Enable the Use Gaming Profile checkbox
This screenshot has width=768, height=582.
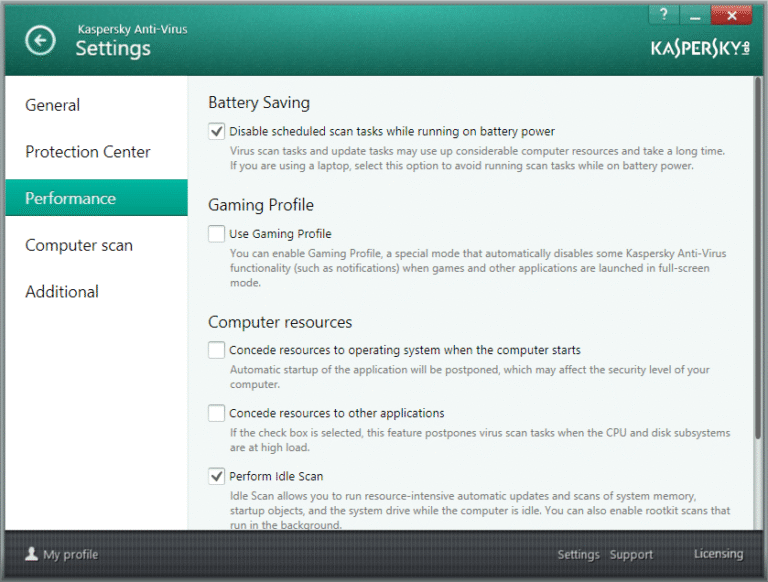[217, 234]
